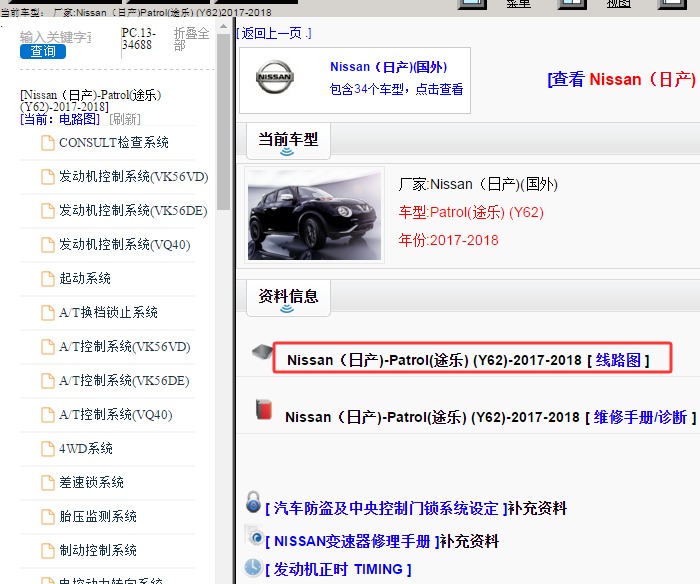
Task: Click document icon beside 4WD系统
Action: pyautogui.click(x=48, y=449)
